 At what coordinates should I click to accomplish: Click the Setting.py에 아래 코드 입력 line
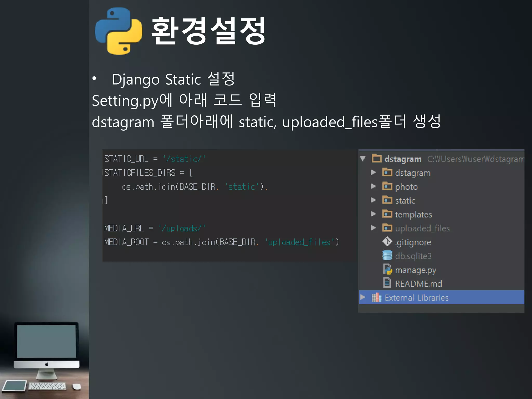coord(184,100)
